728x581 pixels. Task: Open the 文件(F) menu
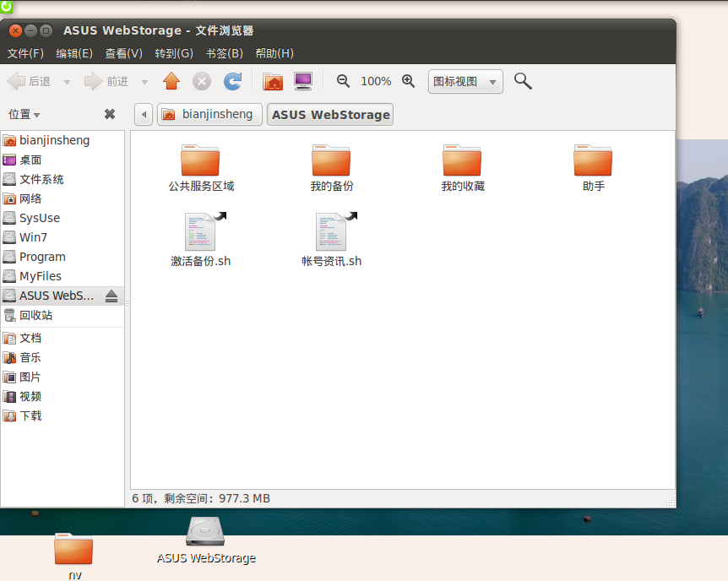[x=25, y=53]
